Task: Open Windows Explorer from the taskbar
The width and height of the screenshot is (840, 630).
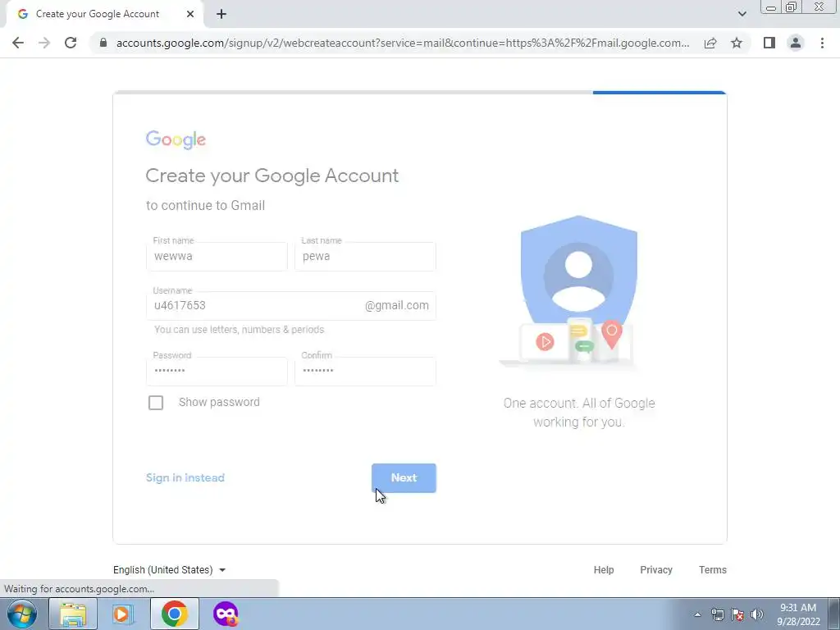Action: point(73,614)
